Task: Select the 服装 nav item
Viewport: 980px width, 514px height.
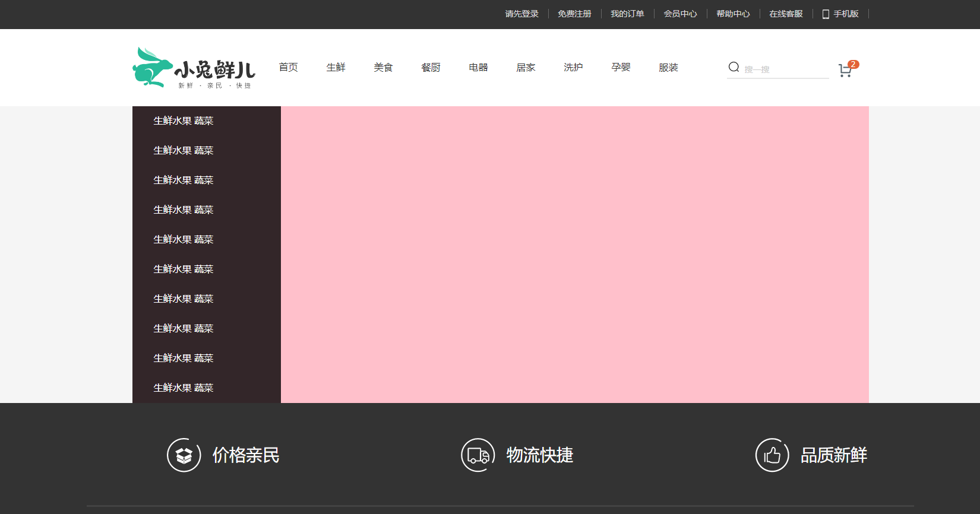Action: (x=669, y=67)
